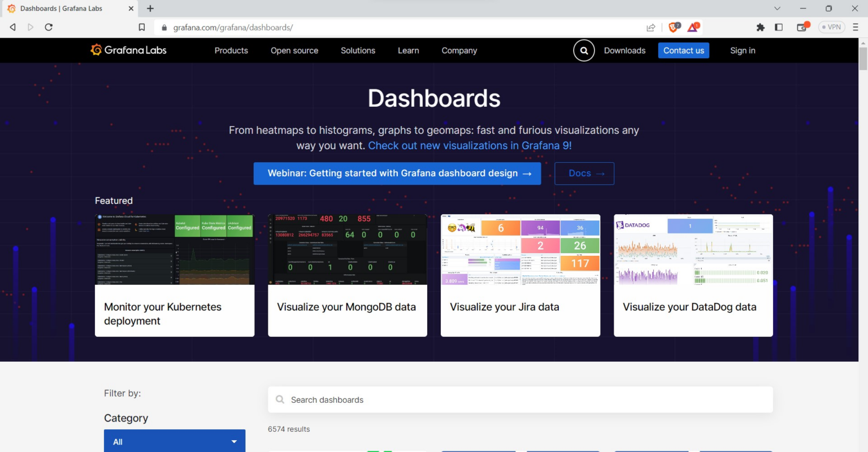Viewport: 868px width, 452px height.
Task: Open the Category filter dropdown showing All
Action: click(x=175, y=441)
